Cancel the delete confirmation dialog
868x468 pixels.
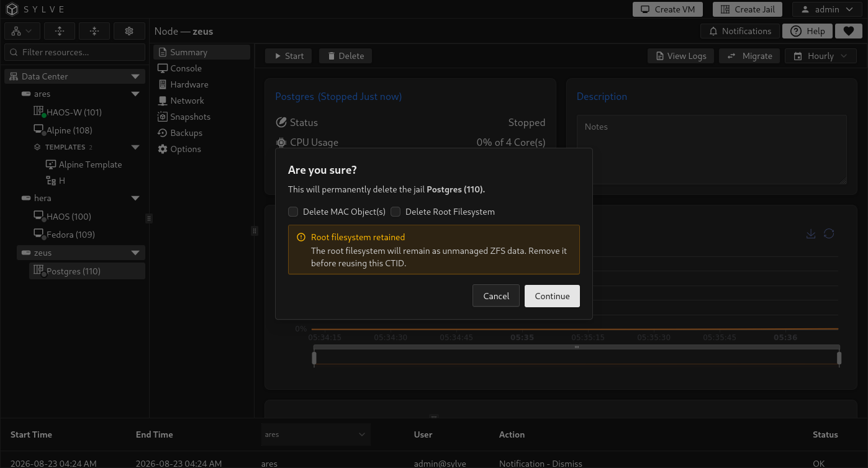496,296
